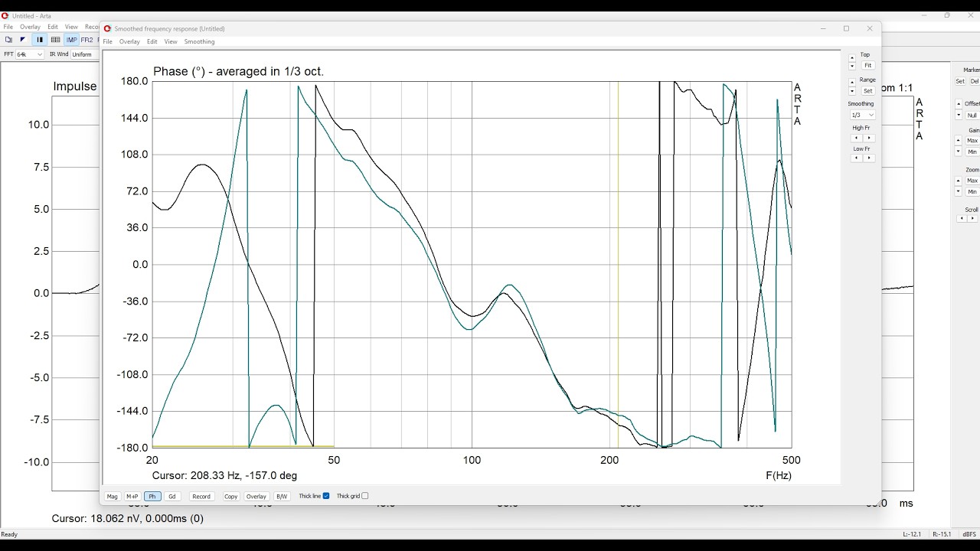The image size is (980, 551).
Task: Open the Smoothing 1/3 dropdown
Action: tap(862, 115)
